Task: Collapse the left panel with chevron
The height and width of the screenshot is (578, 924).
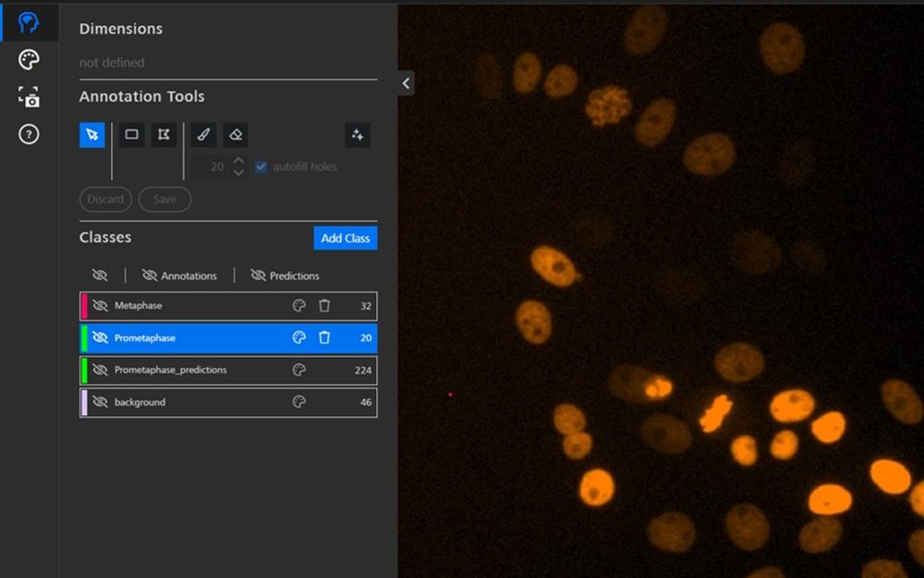Action: pyautogui.click(x=406, y=83)
